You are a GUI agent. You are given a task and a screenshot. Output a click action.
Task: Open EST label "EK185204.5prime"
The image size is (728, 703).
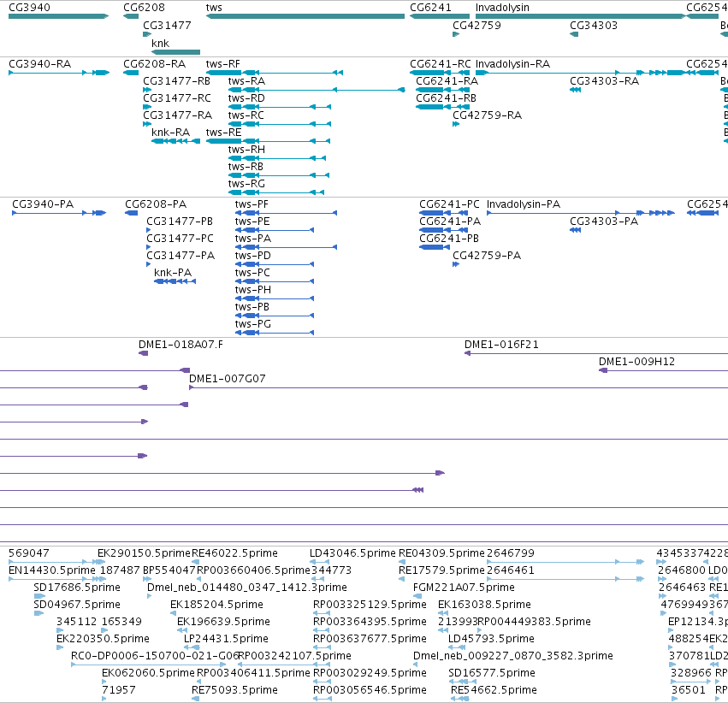216,605
